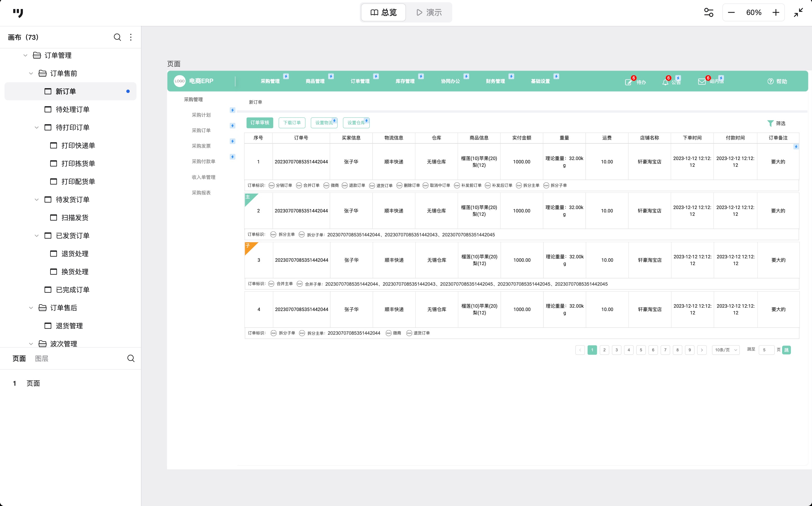The width and height of the screenshot is (812, 506).
Task: Click the home logo icon top-left
Action: pyautogui.click(x=18, y=13)
